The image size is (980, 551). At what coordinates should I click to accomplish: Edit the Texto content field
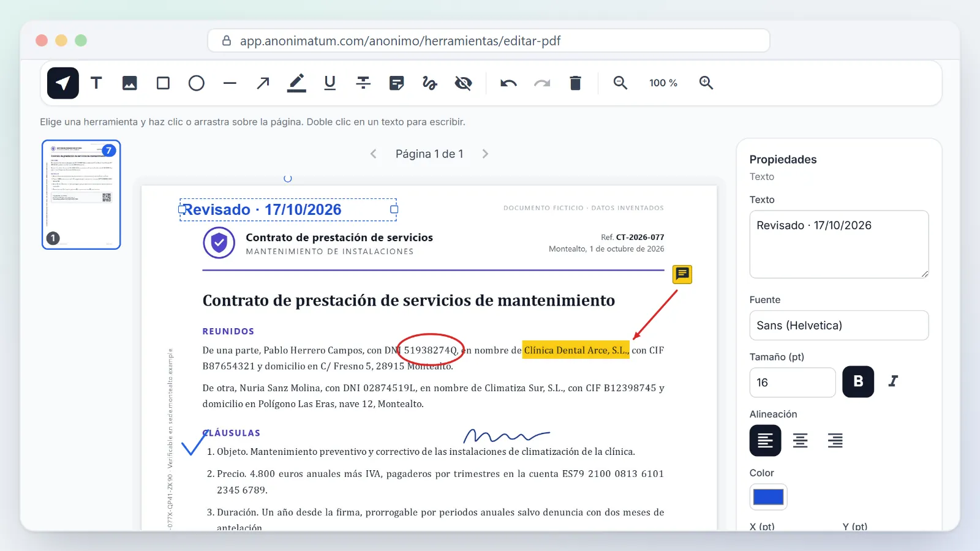[x=839, y=244]
